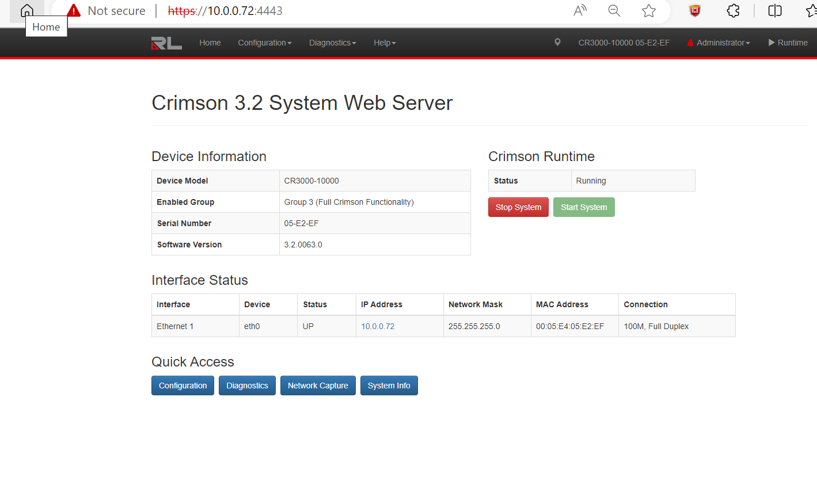
Task: Toggle the split screen icon
Action: [x=775, y=10]
